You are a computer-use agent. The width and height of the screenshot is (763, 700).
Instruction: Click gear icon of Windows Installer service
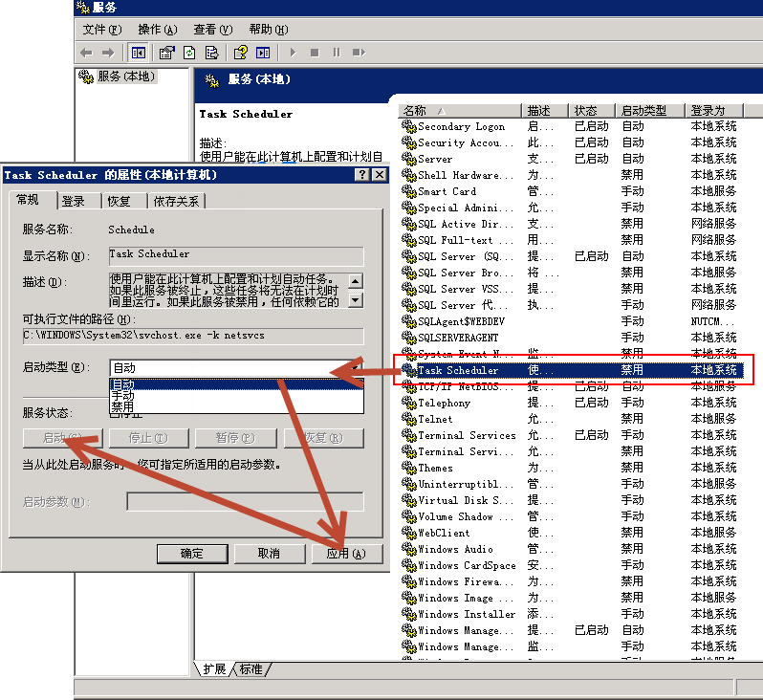(409, 614)
